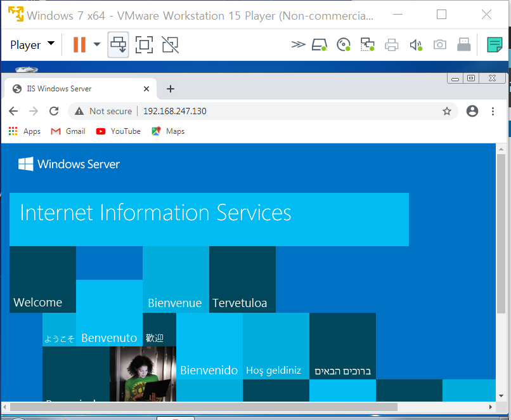Reload the current page
The width and height of the screenshot is (511, 420).
pos(54,111)
